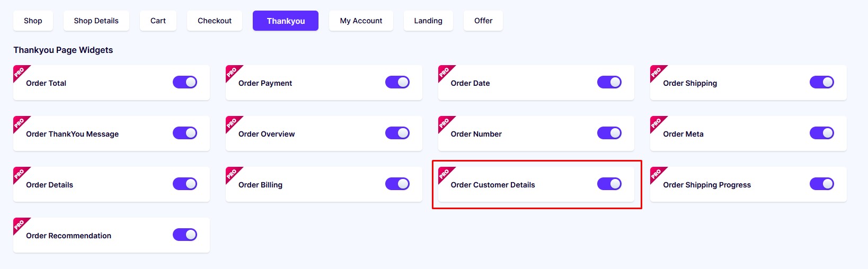
Task: Click the Order Customer Details widget card
Action: click(x=536, y=184)
